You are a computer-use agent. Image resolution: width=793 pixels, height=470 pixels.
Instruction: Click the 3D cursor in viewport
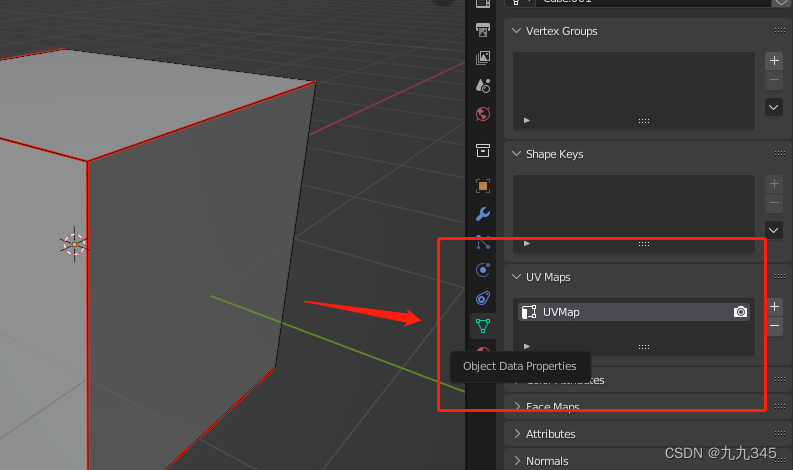[74, 244]
